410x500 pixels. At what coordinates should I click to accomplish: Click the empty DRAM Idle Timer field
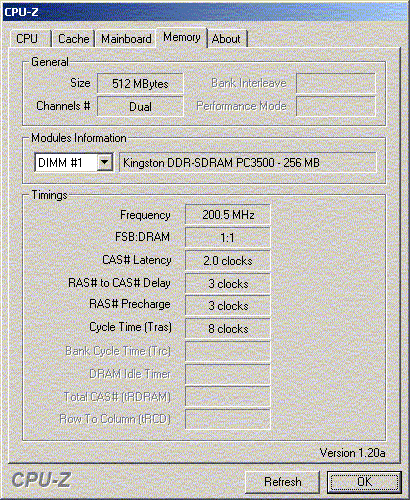click(x=228, y=374)
